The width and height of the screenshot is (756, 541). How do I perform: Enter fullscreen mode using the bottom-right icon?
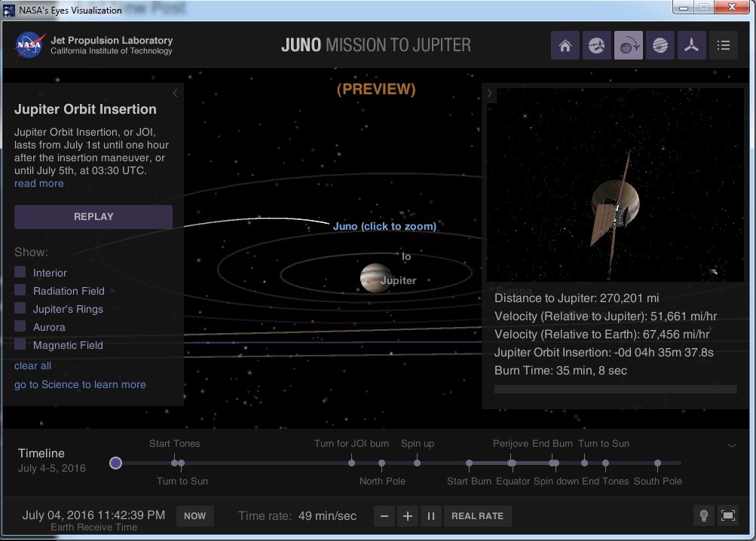click(x=728, y=515)
